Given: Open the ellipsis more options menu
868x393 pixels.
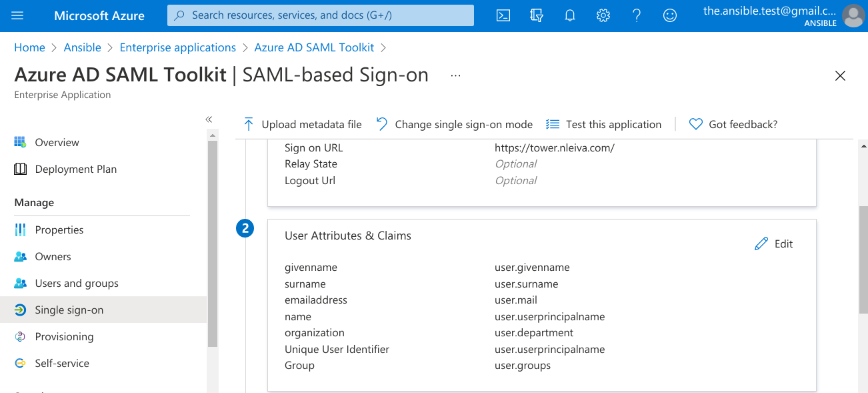Looking at the screenshot, I should 455,75.
